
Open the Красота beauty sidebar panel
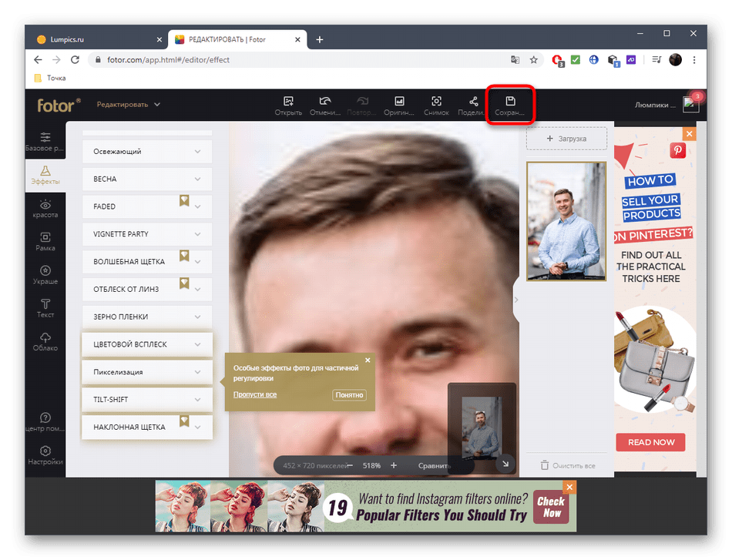[x=45, y=209]
